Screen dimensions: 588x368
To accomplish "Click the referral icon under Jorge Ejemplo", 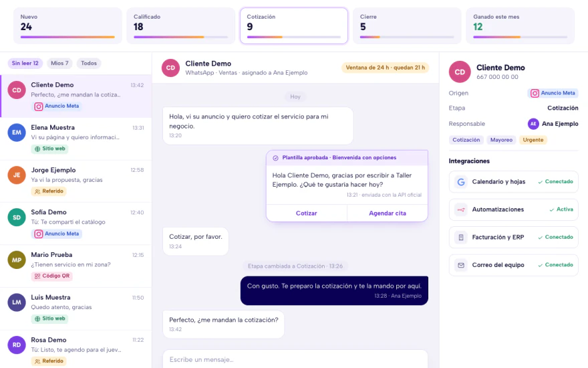I will click(37, 191).
